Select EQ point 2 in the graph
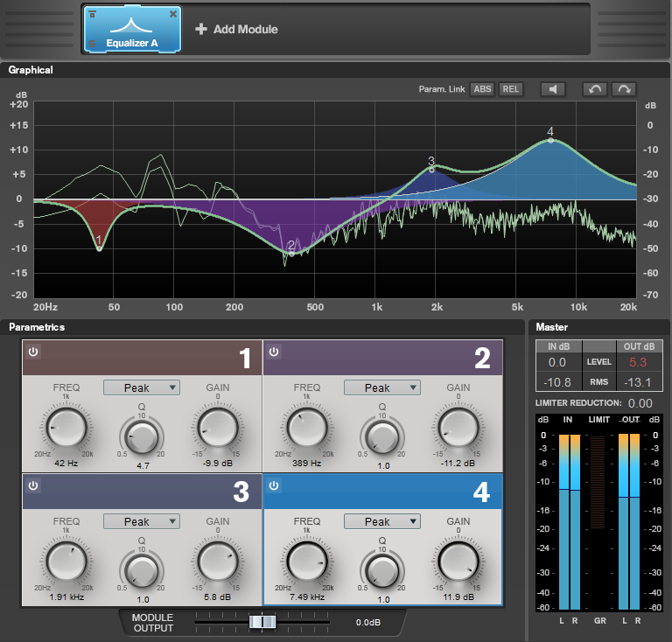 pyautogui.click(x=292, y=254)
